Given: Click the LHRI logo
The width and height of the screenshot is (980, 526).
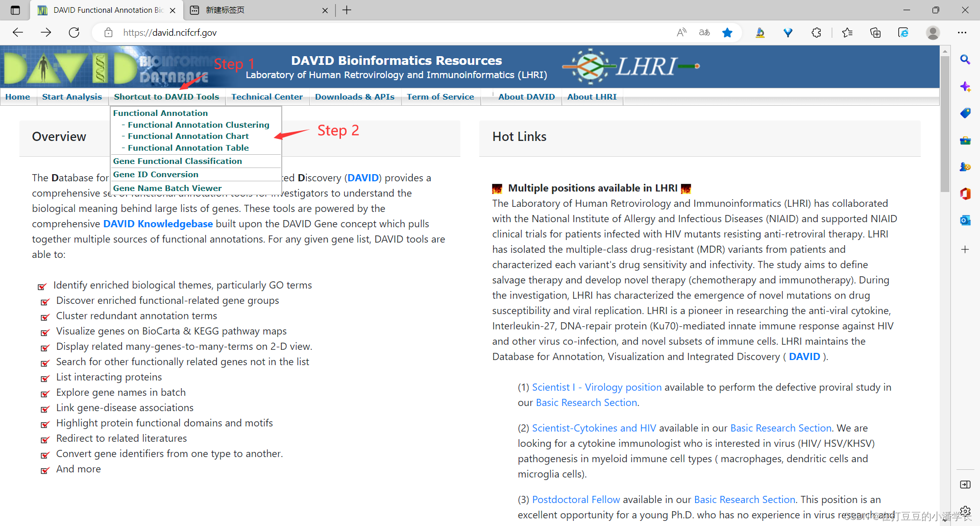Looking at the screenshot, I should pos(631,66).
